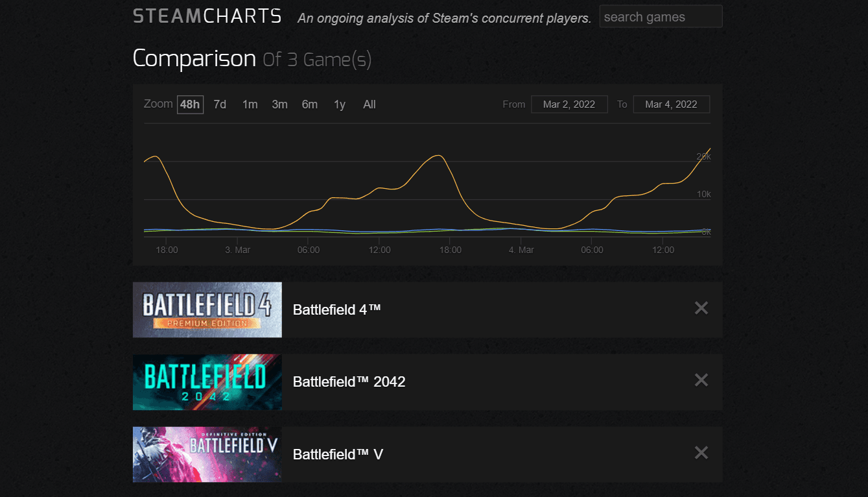Show All time chart data
Screen dimensions: 868x497
[369, 104]
